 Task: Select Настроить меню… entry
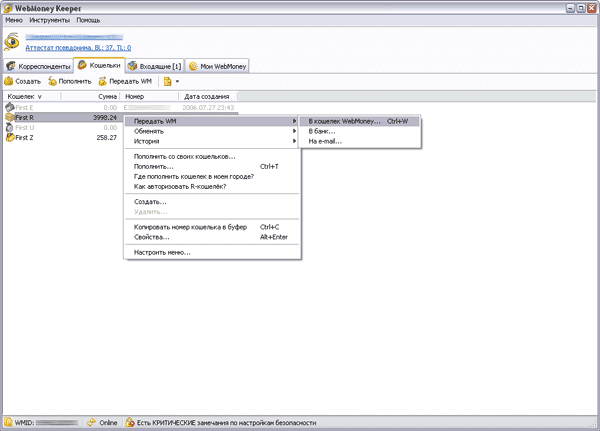(212, 252)
